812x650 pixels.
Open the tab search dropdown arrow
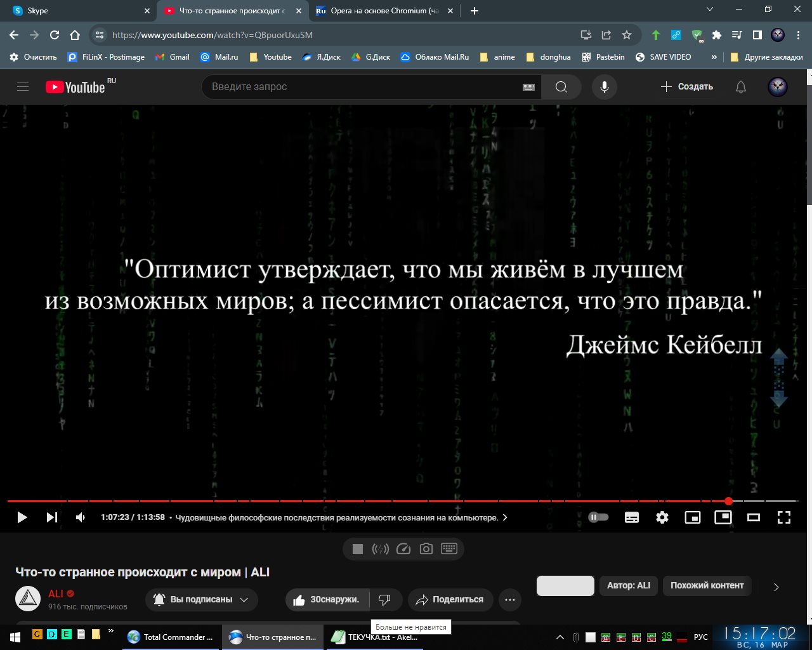(x=710, y=10)
